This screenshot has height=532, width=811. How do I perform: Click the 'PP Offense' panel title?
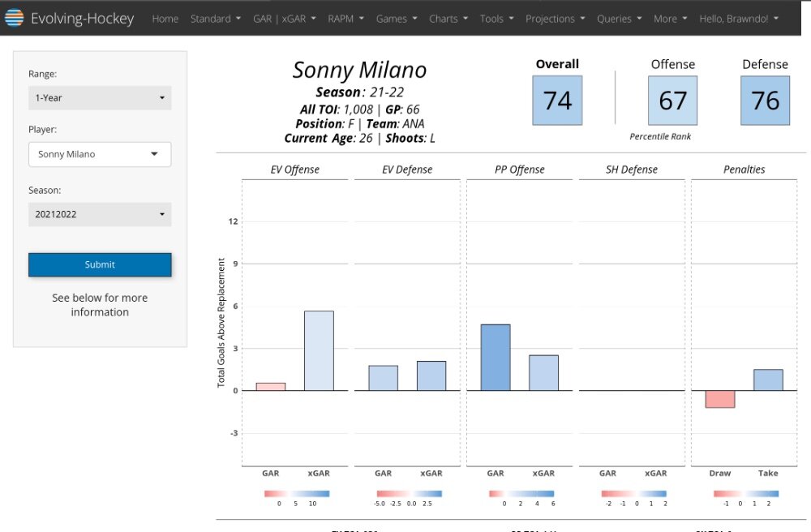tap(520, 169)
